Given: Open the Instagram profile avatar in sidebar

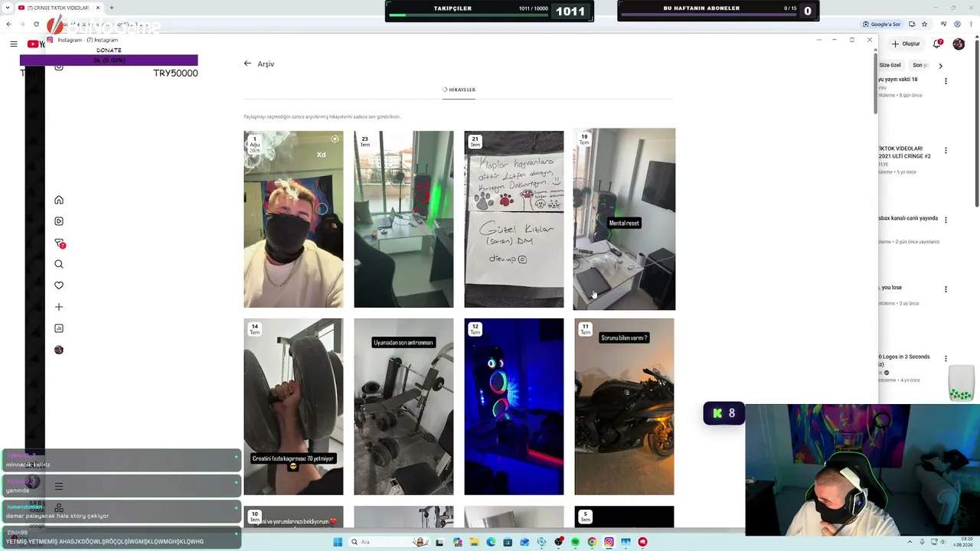Looking at the screenshot, I should tap(59, 350).
